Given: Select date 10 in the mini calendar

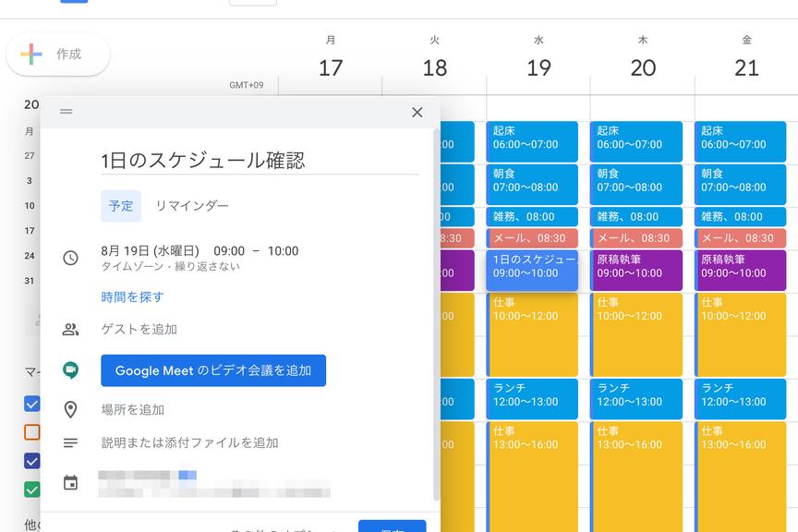Looking at the screenshot, I should [x=30, y=206].
